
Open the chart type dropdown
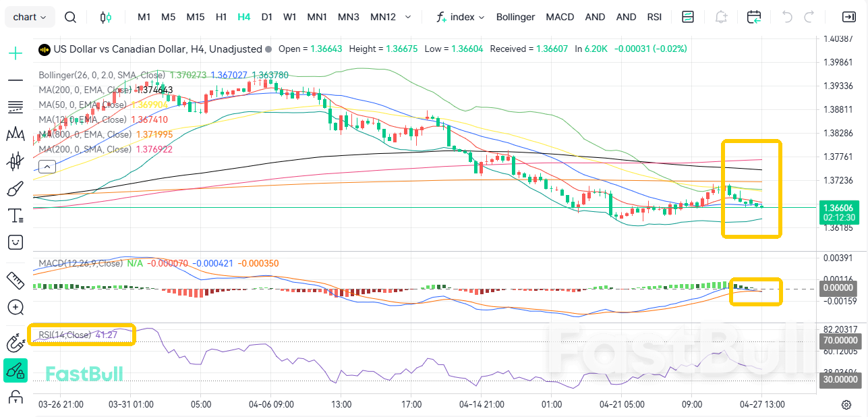29,17
